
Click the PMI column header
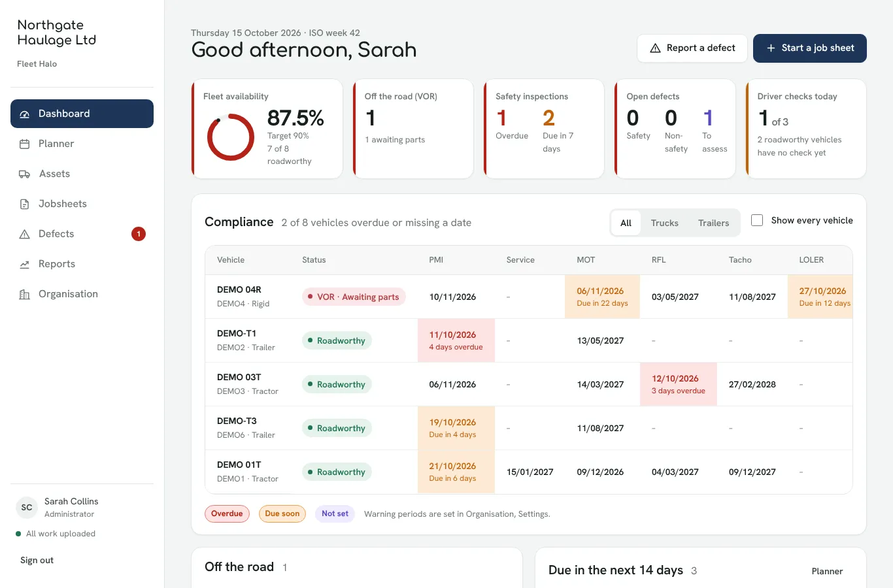[x=436, y=260]
